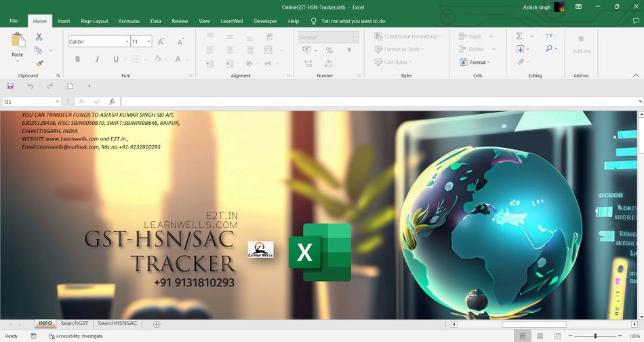Toggle Center alignment

[230, 50]
